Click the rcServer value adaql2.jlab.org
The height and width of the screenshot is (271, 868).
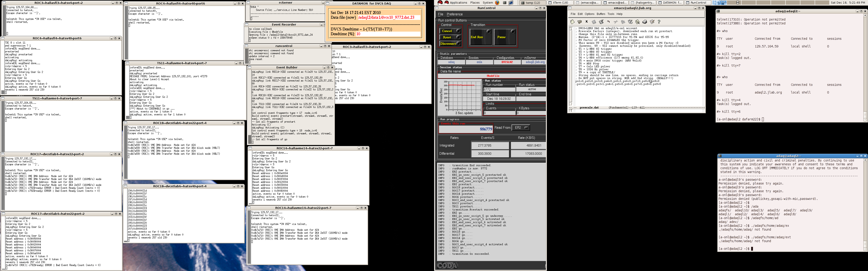[534, 62]
